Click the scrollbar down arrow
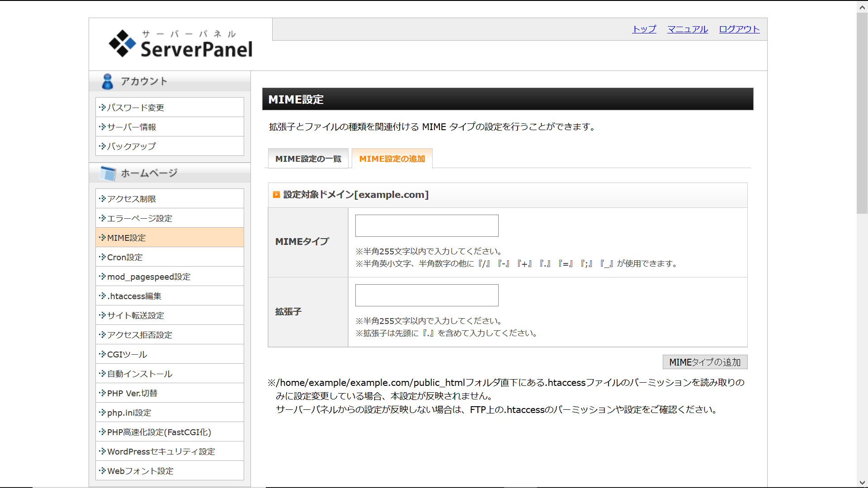868x488 pixels. pyautogui.click(x=862, y=482)
